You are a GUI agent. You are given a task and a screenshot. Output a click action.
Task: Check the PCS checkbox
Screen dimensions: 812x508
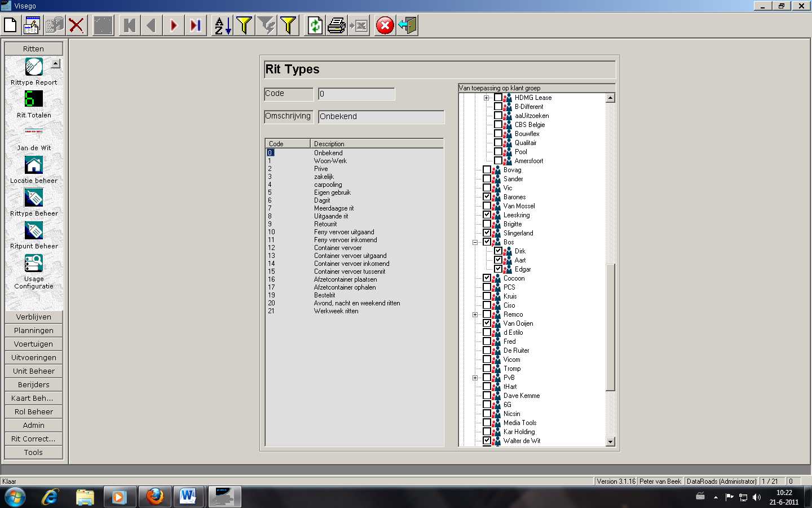487,287
